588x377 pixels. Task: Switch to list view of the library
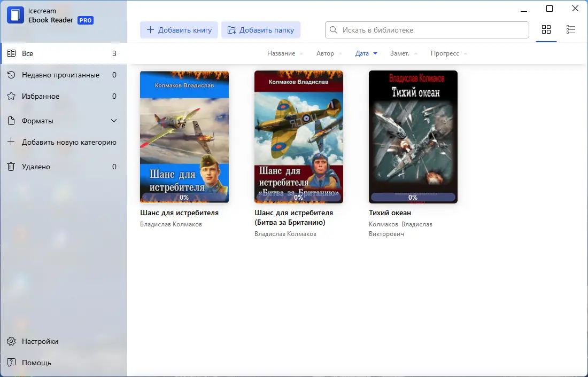click(571, 30)
